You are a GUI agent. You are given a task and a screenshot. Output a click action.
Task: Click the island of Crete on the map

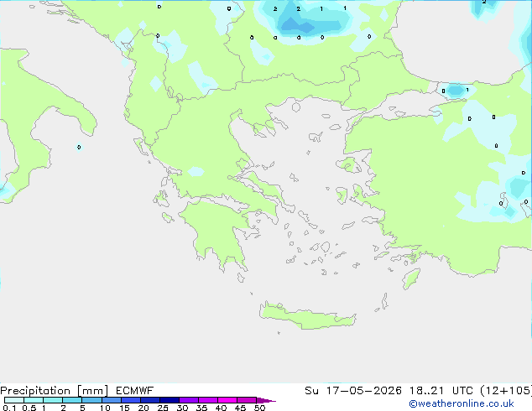point(307,315)
